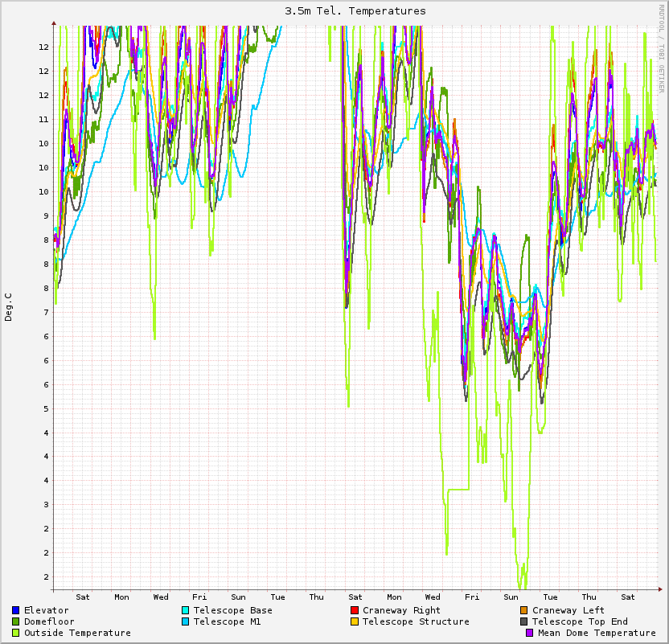Click the blue Elevator legend swatch
Image resolution: width=669 pixels, height=644 pixels.
pyautogui.click(x=16, y=610)
